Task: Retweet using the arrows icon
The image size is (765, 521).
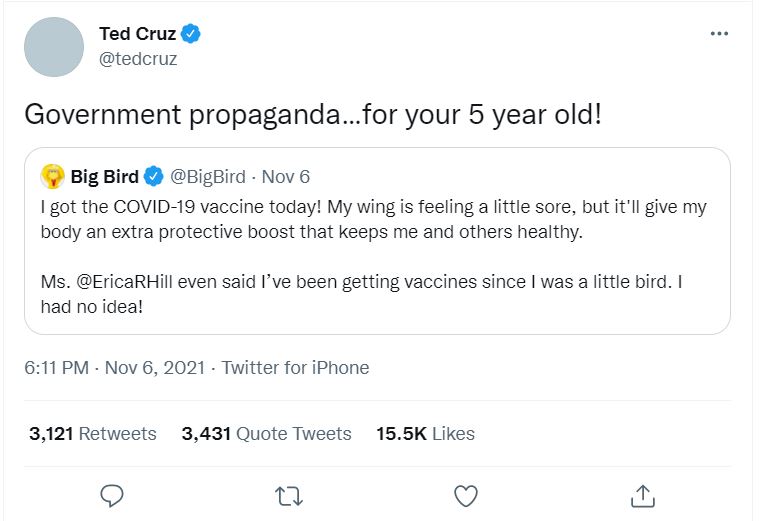Action: (x=289, y=495)
